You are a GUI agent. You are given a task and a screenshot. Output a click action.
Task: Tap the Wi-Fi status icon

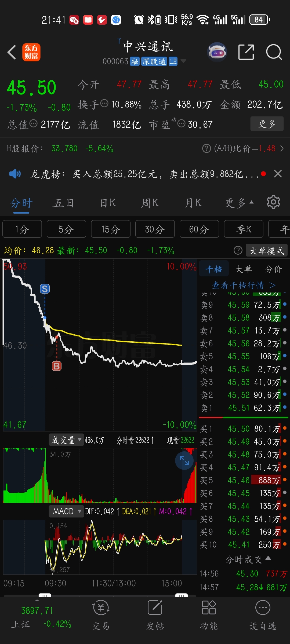(203, 20)
